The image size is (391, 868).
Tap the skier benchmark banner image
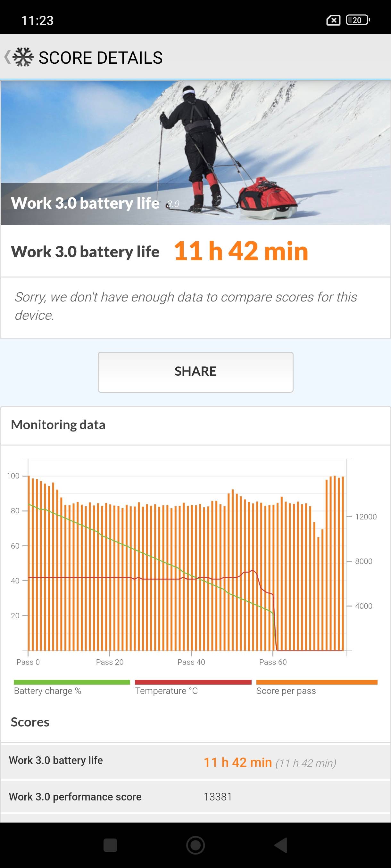[195, 152]
